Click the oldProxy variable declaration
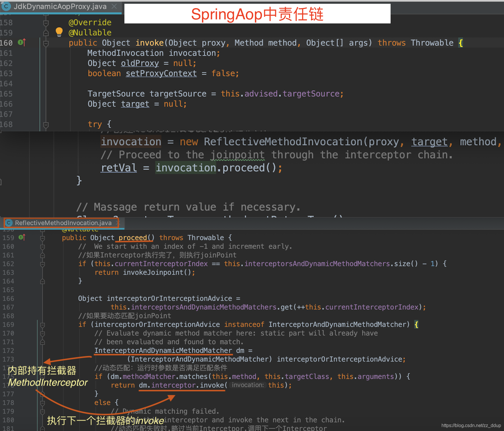This screenshot has width=504, height=431. pyautogui.click(x=140, y=63)
